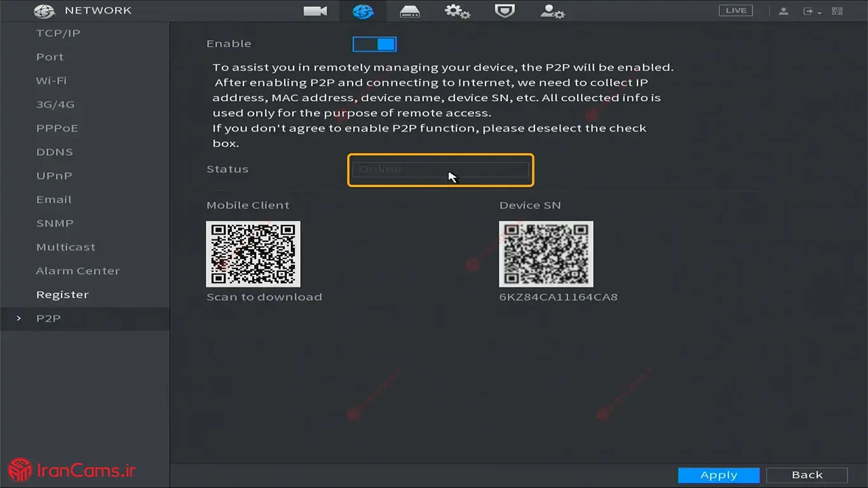Click the Device SN QR code

point(546,254)
